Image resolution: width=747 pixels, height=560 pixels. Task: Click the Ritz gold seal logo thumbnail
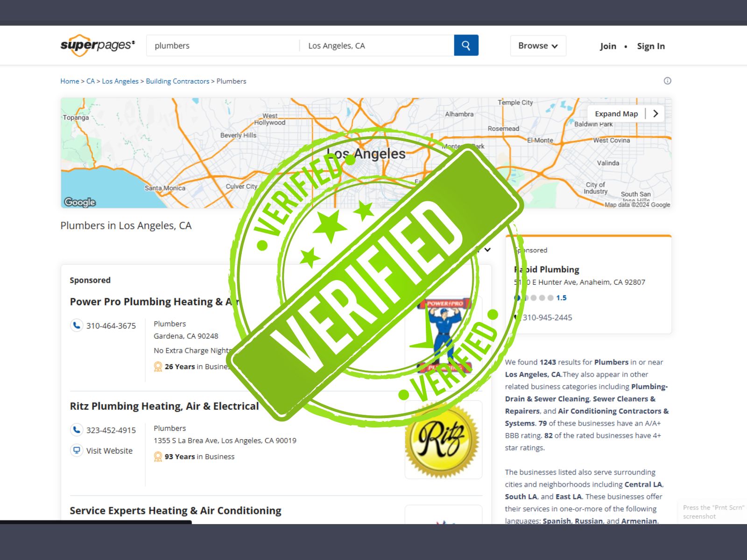point(443,440)
